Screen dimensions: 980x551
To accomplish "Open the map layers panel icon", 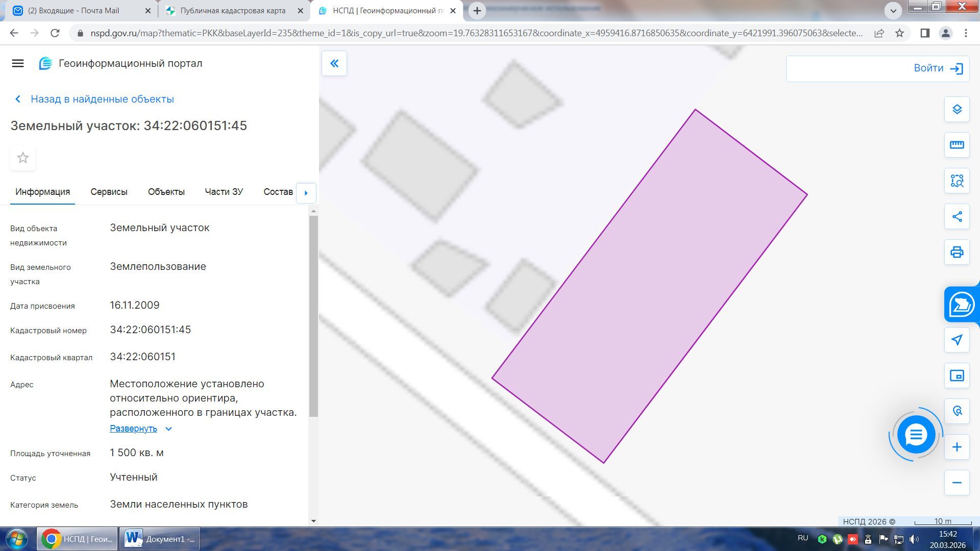I will 957,109.
